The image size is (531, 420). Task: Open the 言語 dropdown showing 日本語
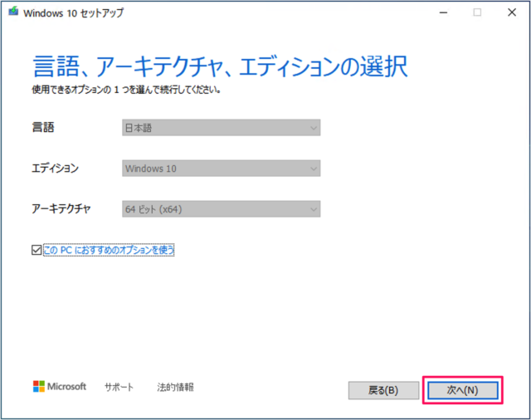point(220,128)
